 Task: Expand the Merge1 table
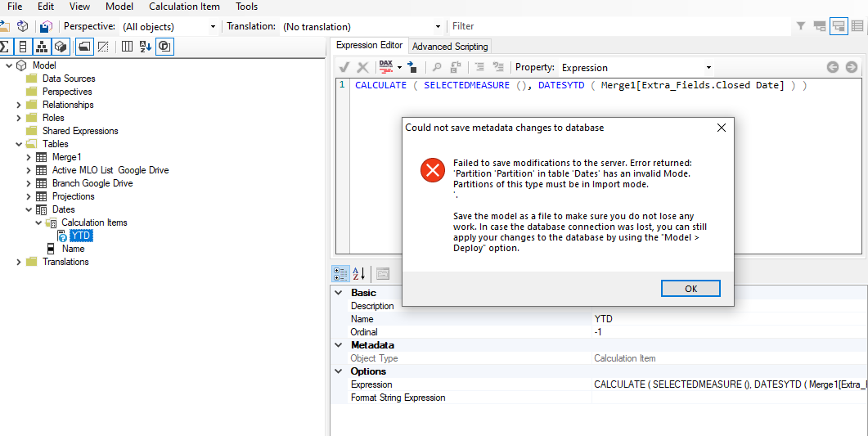pyautogui.click(x=29, y=157)
